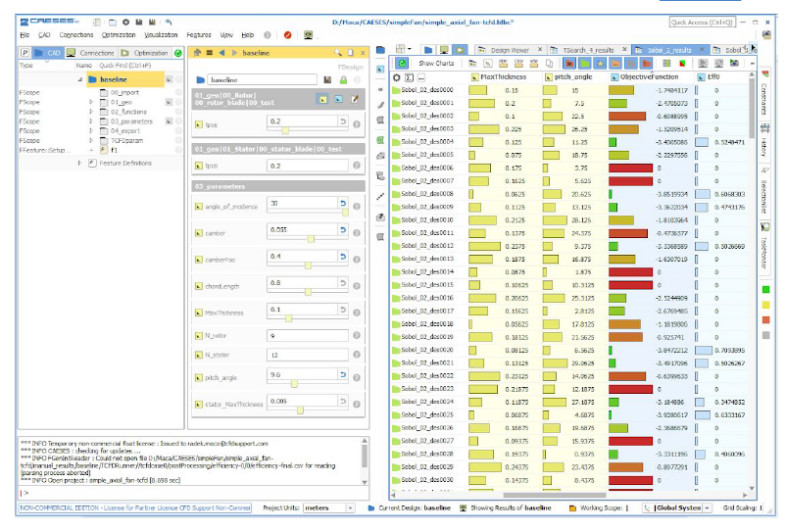Click the red stop icon in menu bar

coord(287,35)
